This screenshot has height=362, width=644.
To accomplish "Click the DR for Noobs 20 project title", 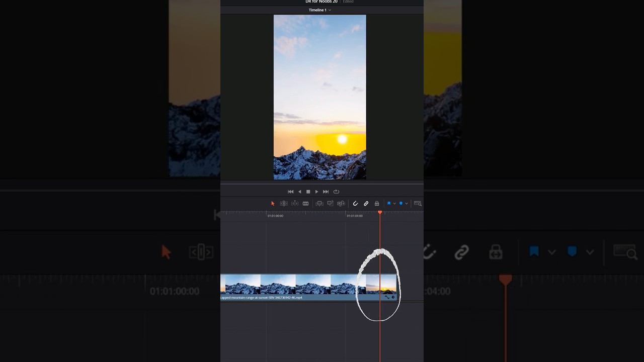I will [321, 2].
